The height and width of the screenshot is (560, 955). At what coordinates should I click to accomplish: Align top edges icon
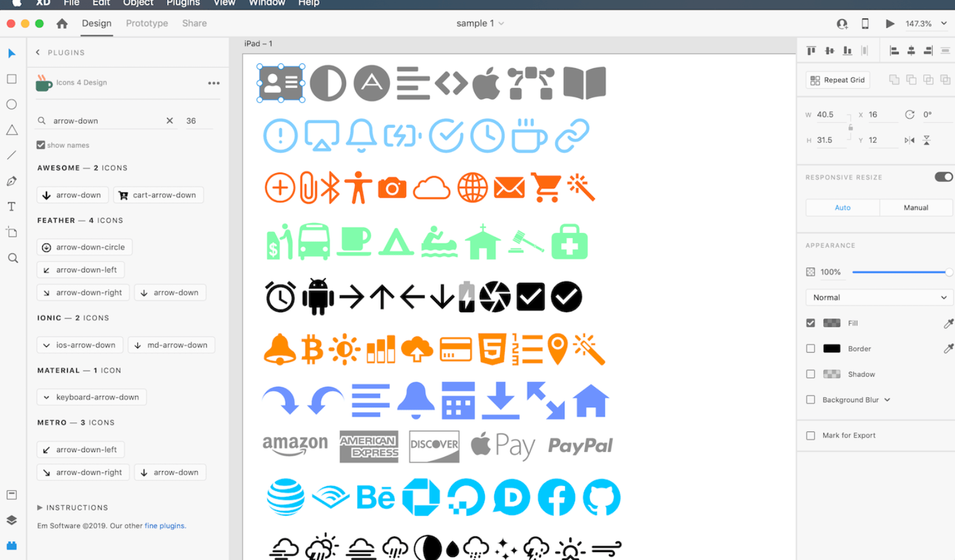(x=811, y=51)
